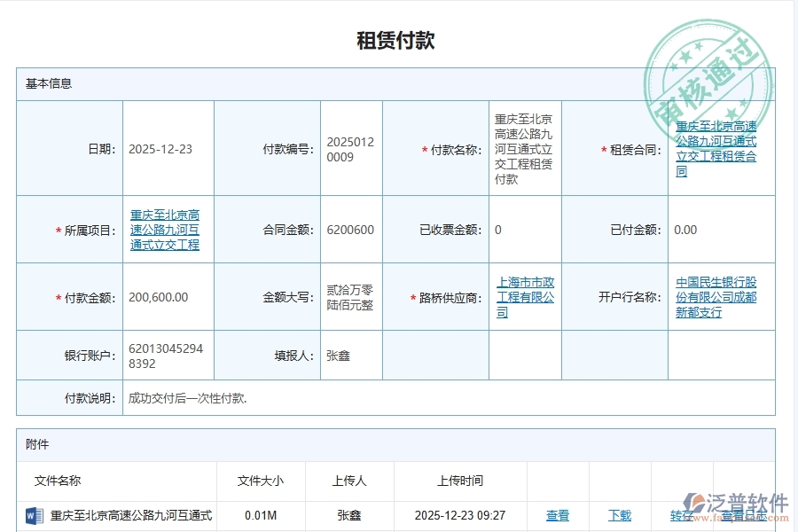Open bank link 中国民生银行股份有限公司成都新都支行
The image size is (798, 532).
(x=715, y=297)
